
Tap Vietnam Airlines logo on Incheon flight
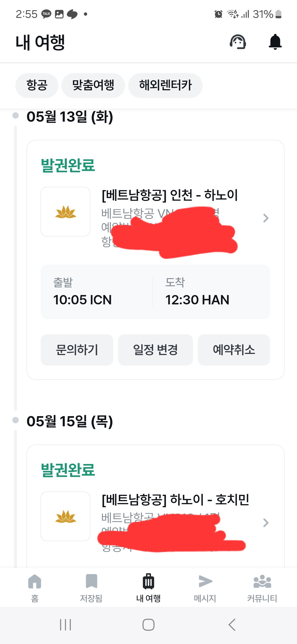tap(65, 212)
